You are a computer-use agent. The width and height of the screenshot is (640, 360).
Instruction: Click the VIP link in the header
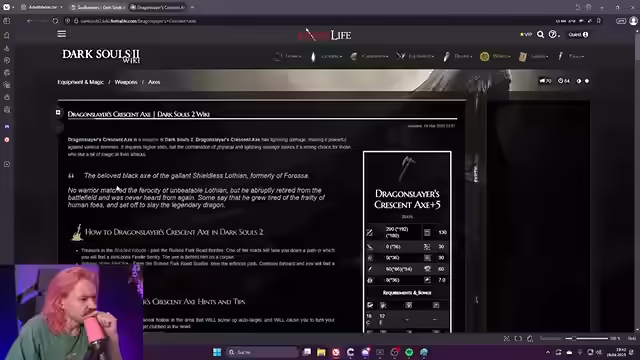coord(526,35)
